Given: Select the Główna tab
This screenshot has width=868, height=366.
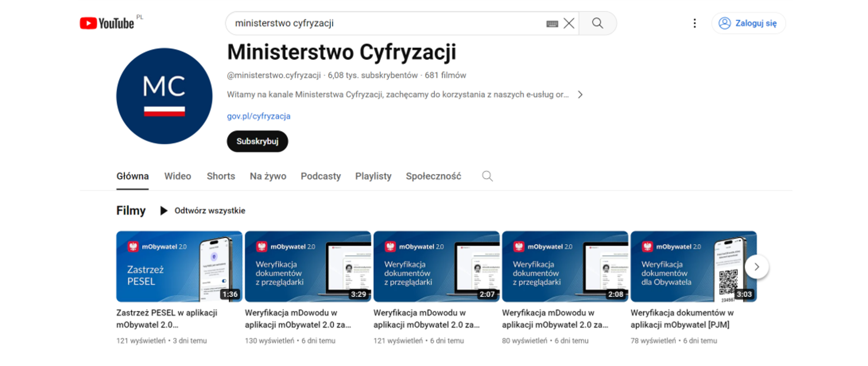Looking at the screenshot, I should pos(132,176).
